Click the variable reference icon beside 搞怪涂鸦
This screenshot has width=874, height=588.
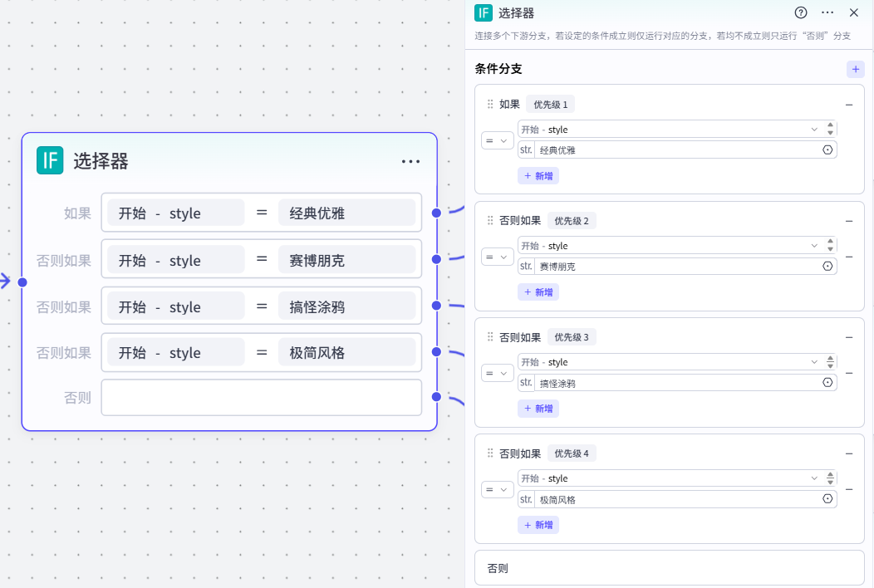pyautogui.click(x=827, y=382)
